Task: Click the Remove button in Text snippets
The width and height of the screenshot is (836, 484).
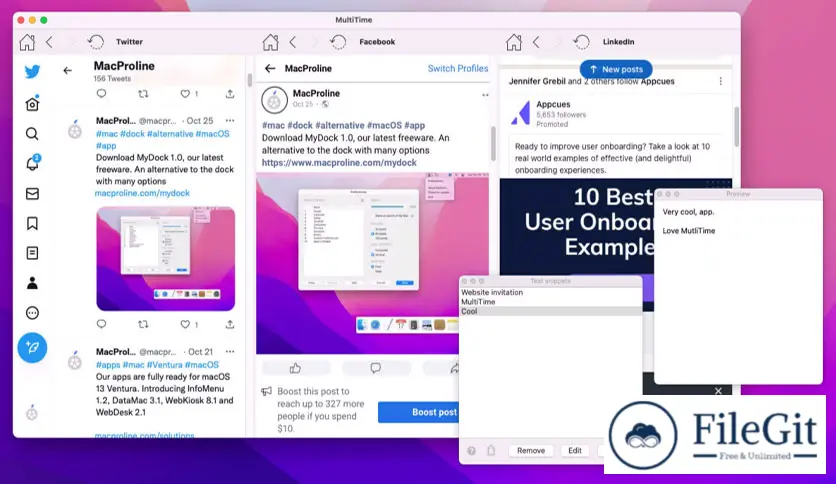Action: [x=531, y=451]
